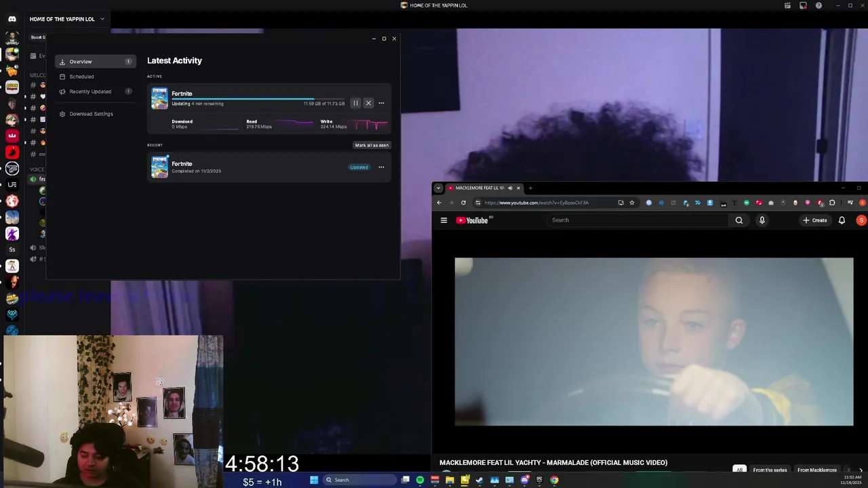Open Discord from the taskbar

coord(524,480)
